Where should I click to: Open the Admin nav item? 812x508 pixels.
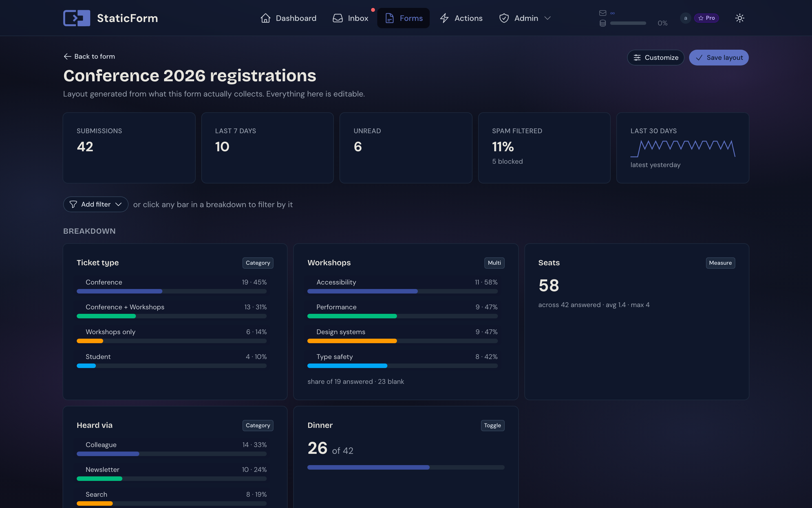tap(525, 18)
